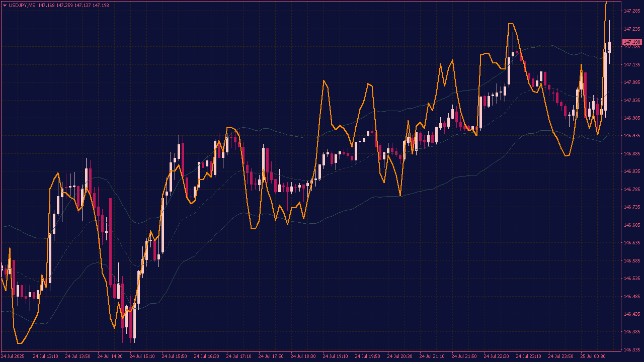Click the 24 Jul 2025 date label

[13, 356]
